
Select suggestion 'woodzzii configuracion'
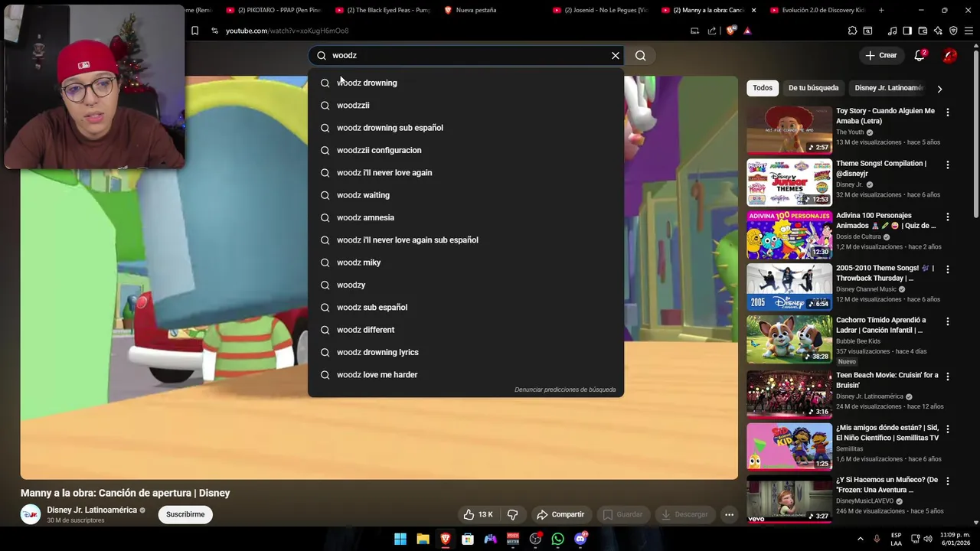(x=465, y=150)
